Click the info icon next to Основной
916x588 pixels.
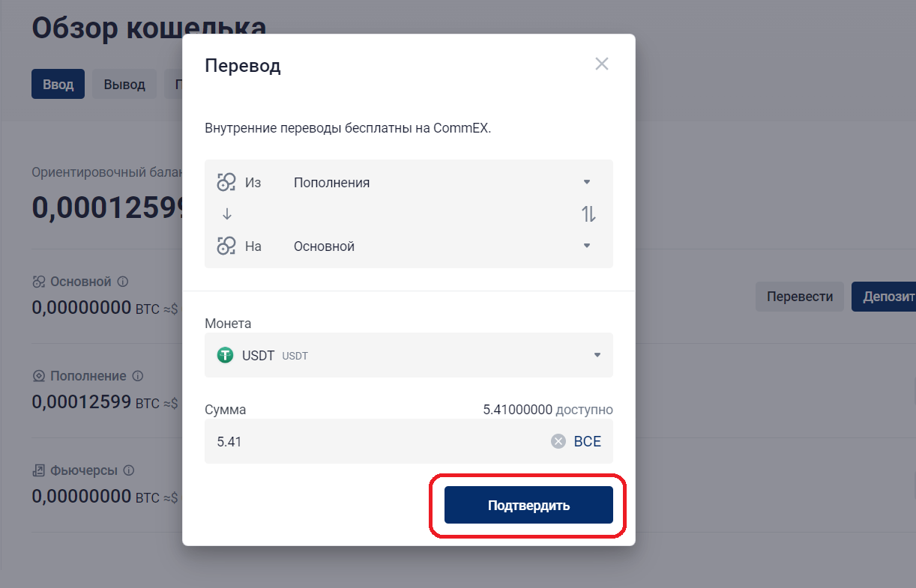pyautogui.click(x=123, y=282)
